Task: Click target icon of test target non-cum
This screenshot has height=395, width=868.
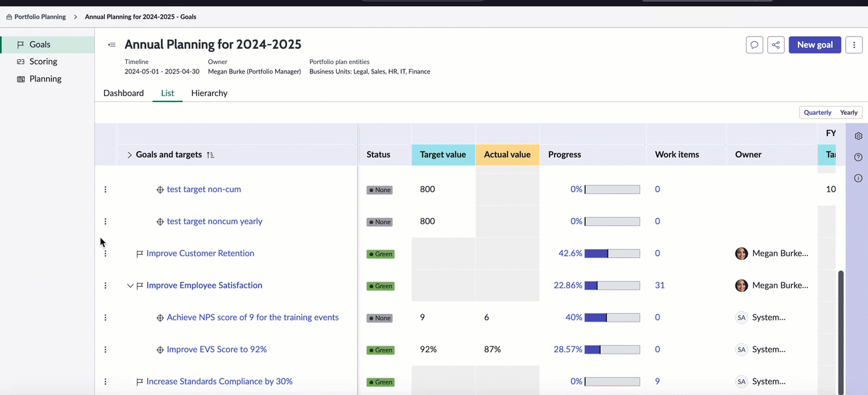Action: pyautogui.click(x=160, y=190)
